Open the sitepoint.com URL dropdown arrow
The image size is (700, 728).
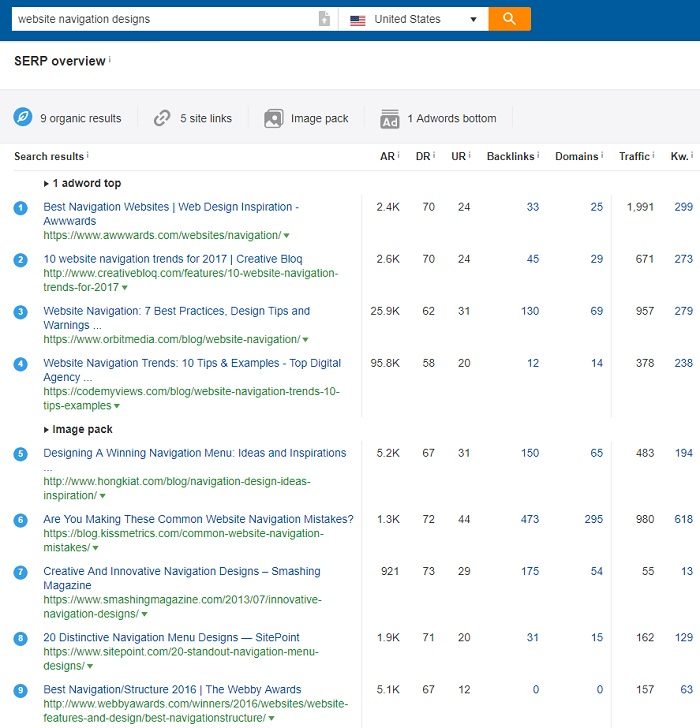click(90, 667)
